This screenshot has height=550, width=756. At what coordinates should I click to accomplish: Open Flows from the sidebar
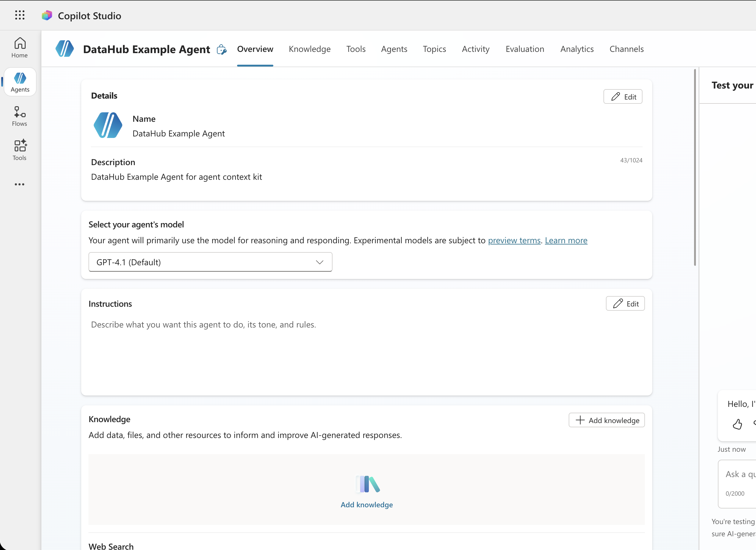click(x=20, y=116)
